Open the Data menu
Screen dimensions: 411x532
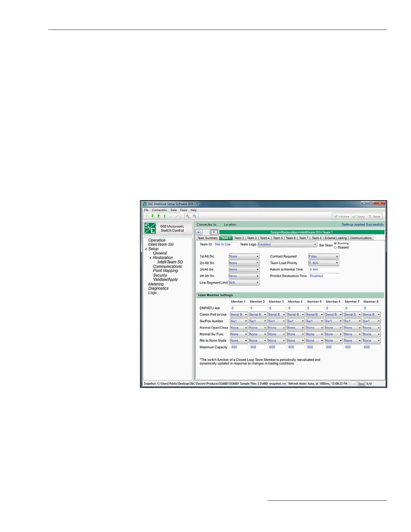click(174, 210)
